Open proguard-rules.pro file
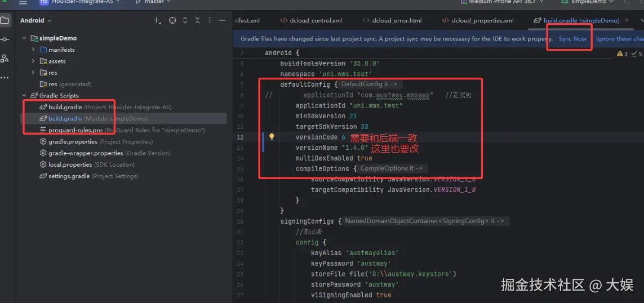The image size is (644, 303). tap(122, 130)
